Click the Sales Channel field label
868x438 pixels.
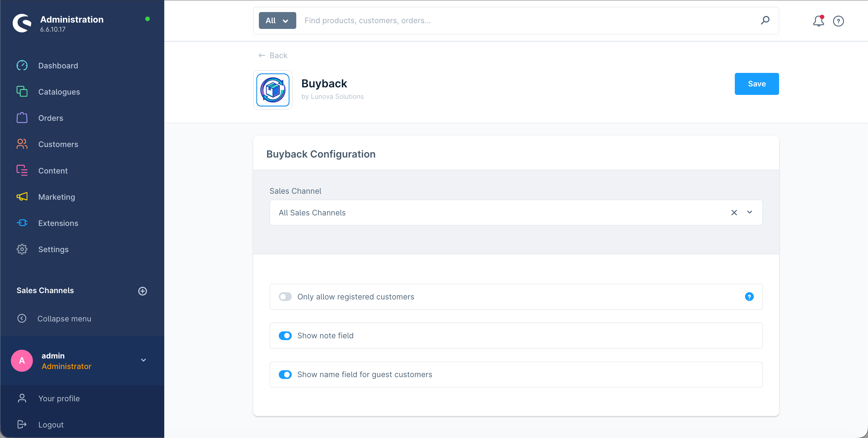coord(295,191)
